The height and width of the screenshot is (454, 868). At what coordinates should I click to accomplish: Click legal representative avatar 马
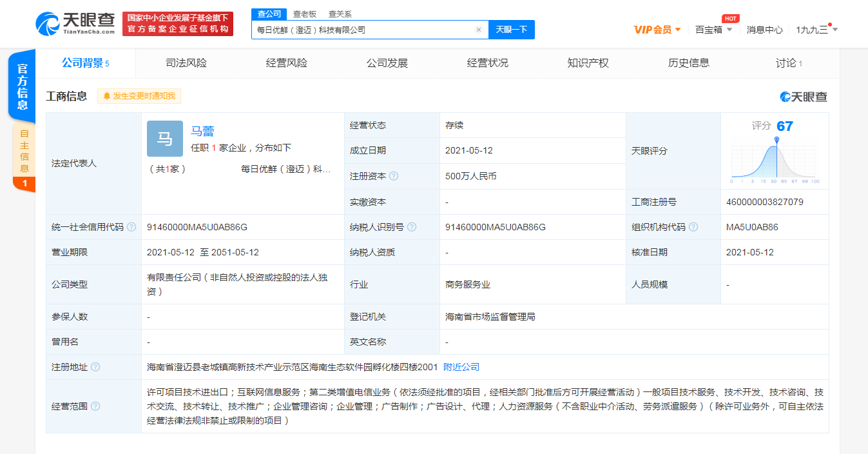coord(165,139)
